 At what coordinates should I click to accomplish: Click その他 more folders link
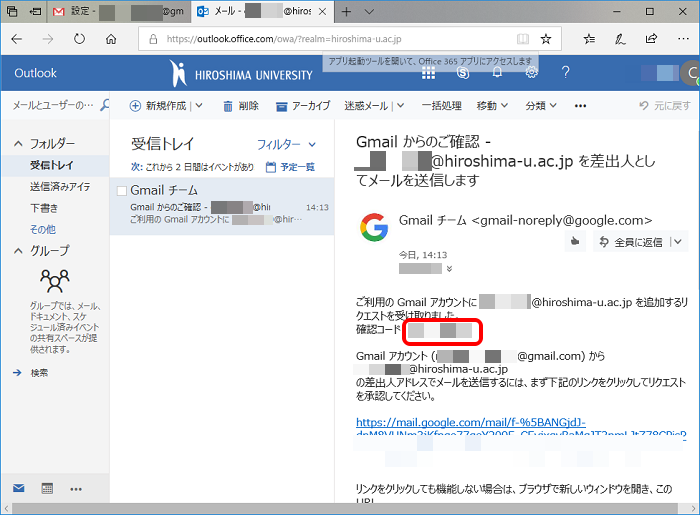[x=42, y=229]
